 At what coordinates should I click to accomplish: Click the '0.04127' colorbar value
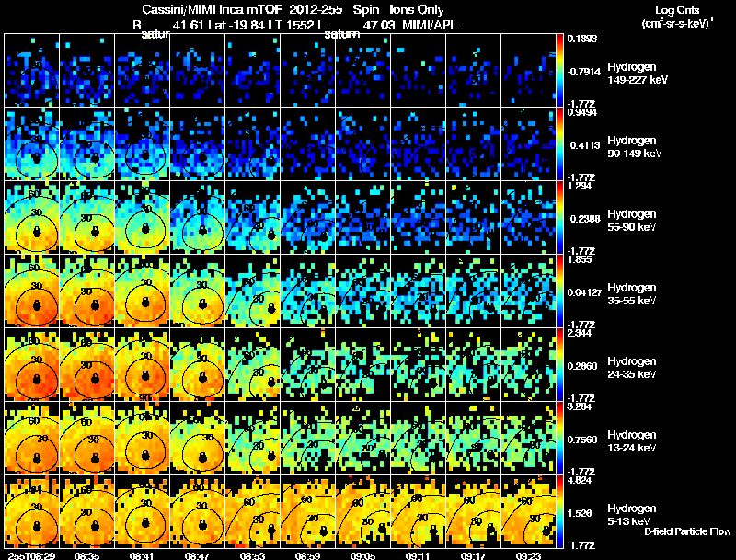click(584, 292)
